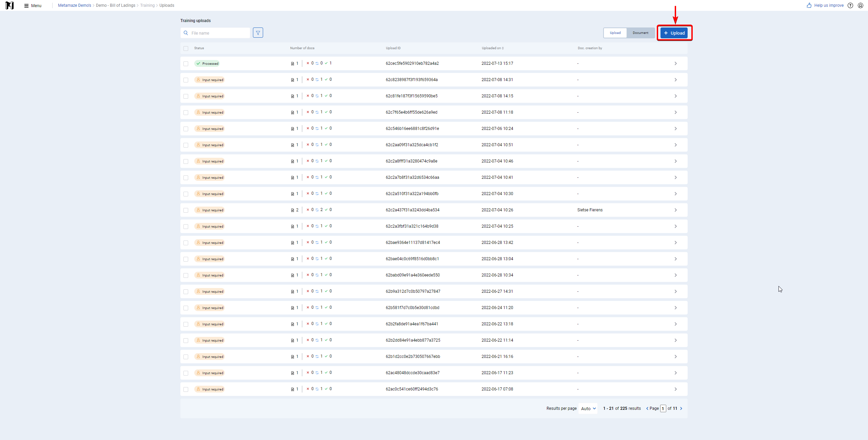Expand row 62b1d2cc0e2b730507667ebb with its chevron
The height and width of the screenshot is (440, 868).
[675, 357]
